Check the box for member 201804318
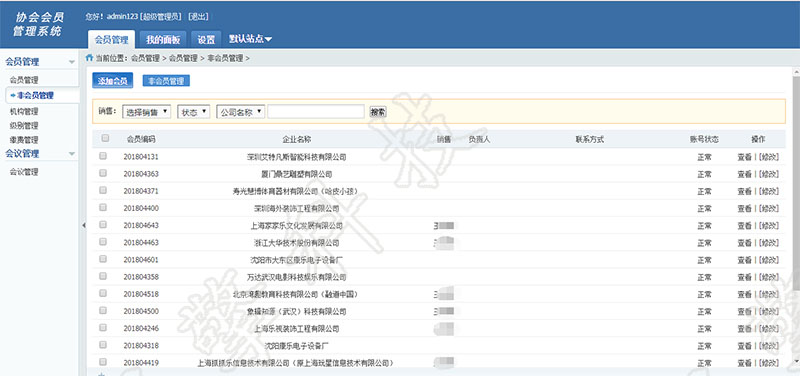 tap(103, 344)
